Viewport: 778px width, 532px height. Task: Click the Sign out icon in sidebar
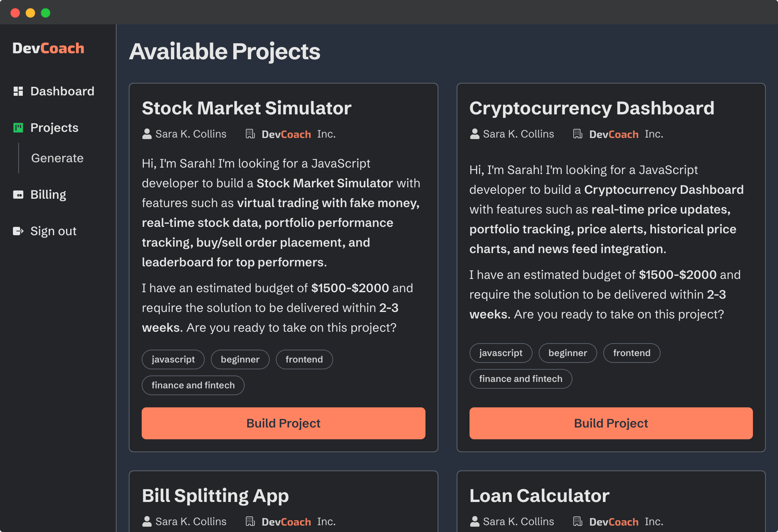[x=18, y=231]
